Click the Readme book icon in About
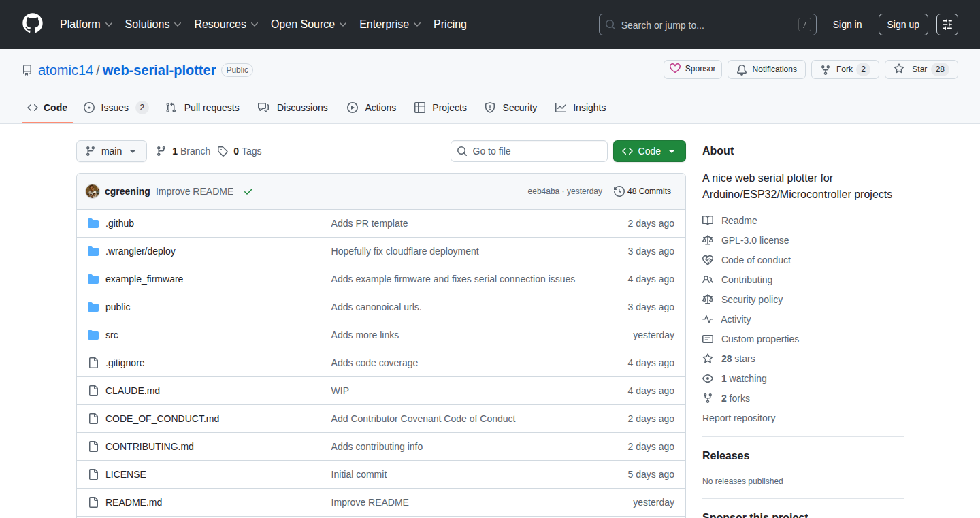The image size is (980, 518). tap(708, 221)
